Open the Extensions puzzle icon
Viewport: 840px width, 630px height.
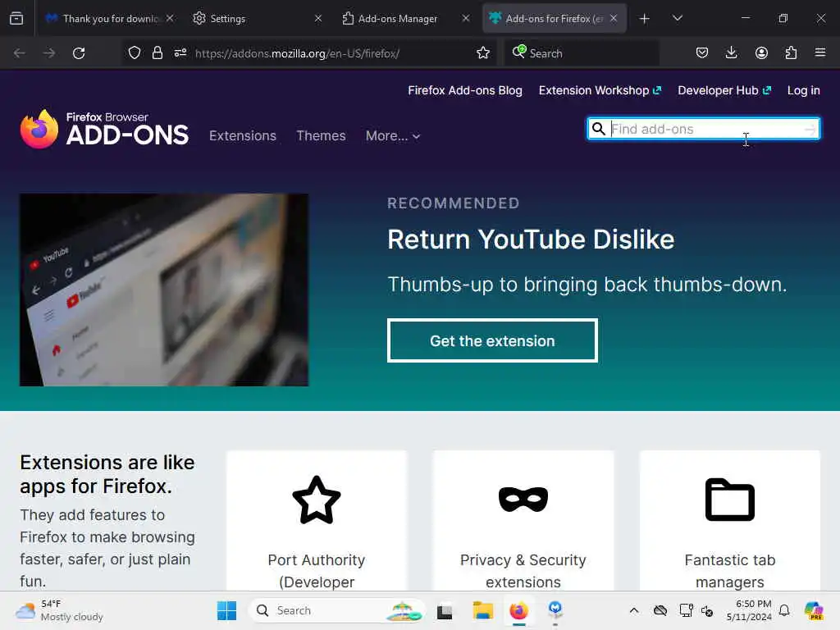pyautogui.click(x=791, y=52)
